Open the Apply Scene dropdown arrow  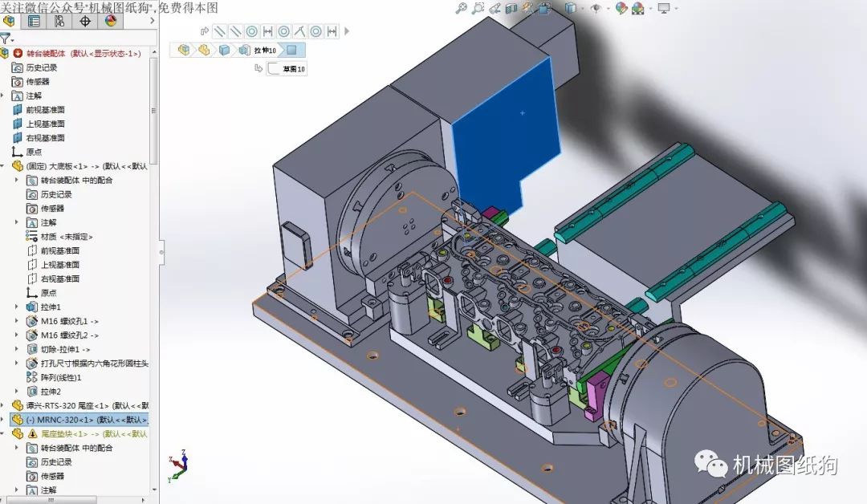click(x=650, y=9)
